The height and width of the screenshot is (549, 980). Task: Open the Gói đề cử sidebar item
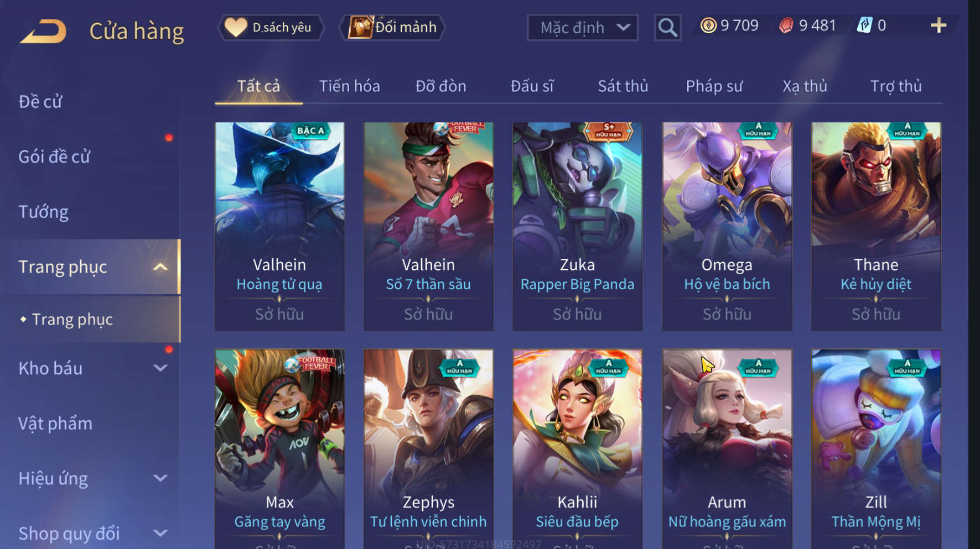(54, 157)
